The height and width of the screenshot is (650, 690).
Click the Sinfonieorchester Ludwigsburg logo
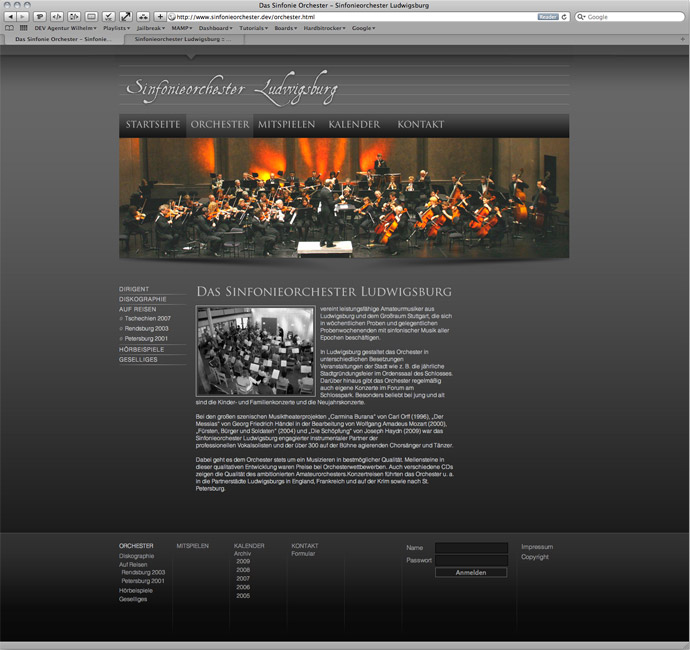click(232, 89)
